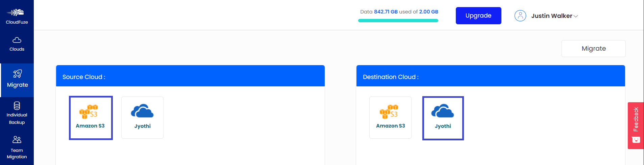644x165 pixels.
Task: Click the Migrate button at top right
Action: 593,49
